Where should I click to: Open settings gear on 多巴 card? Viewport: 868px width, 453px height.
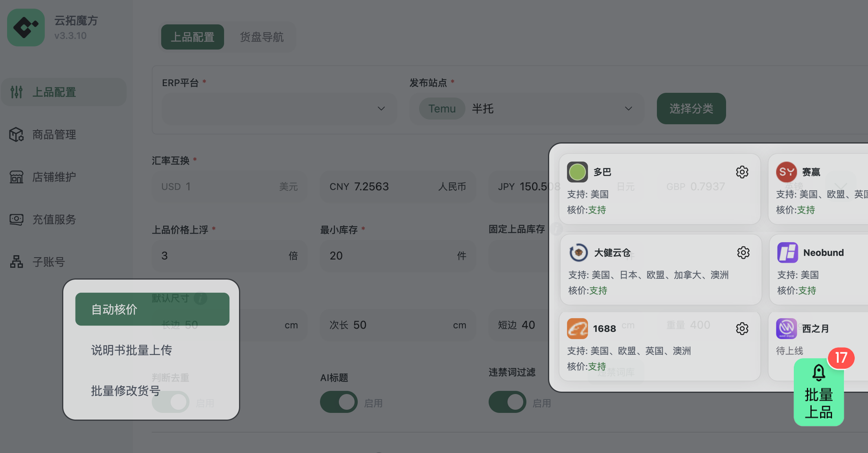coord(742,172)
